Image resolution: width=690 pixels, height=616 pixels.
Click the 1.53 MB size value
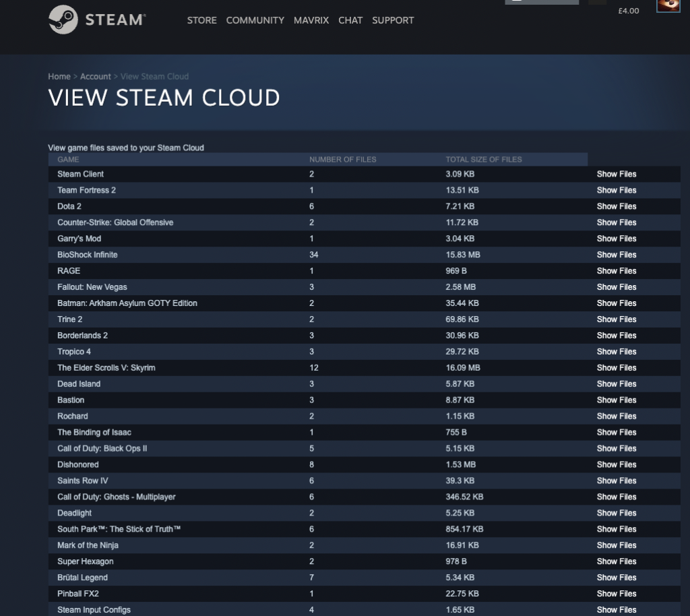point(461,464)
